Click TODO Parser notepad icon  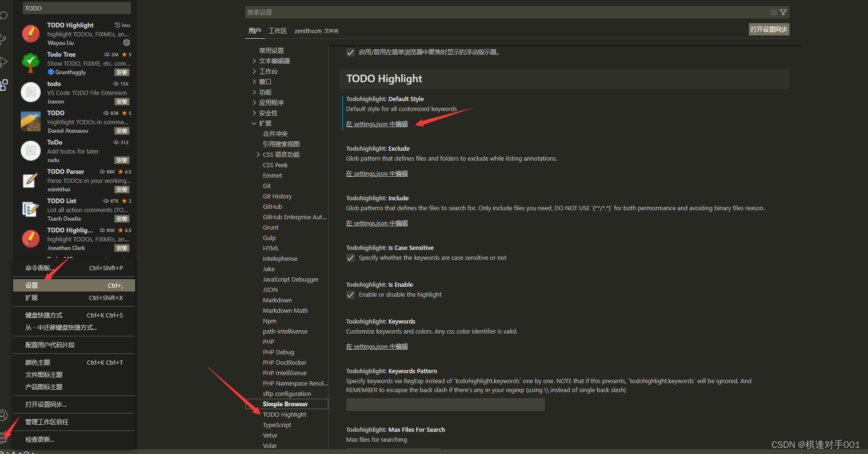31,180
